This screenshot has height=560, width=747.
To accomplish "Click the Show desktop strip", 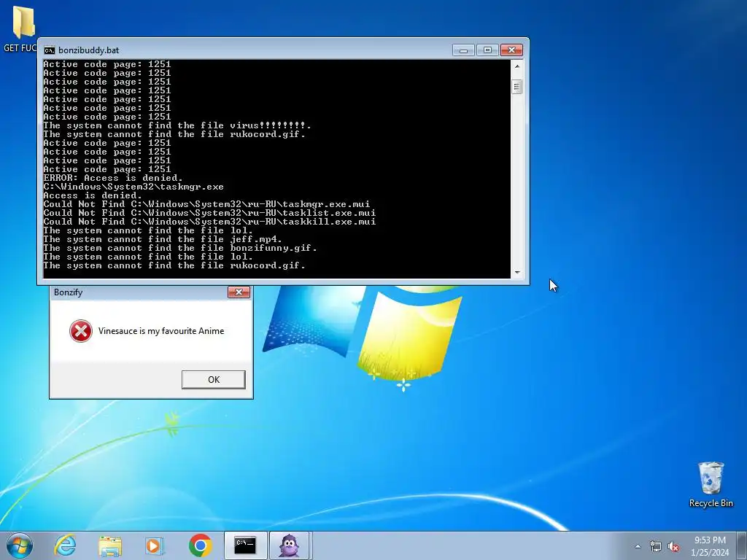I will [742, 545].
